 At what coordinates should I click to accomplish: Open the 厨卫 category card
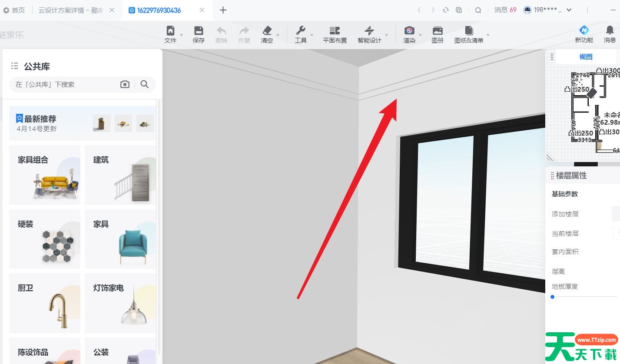[45, 303]
